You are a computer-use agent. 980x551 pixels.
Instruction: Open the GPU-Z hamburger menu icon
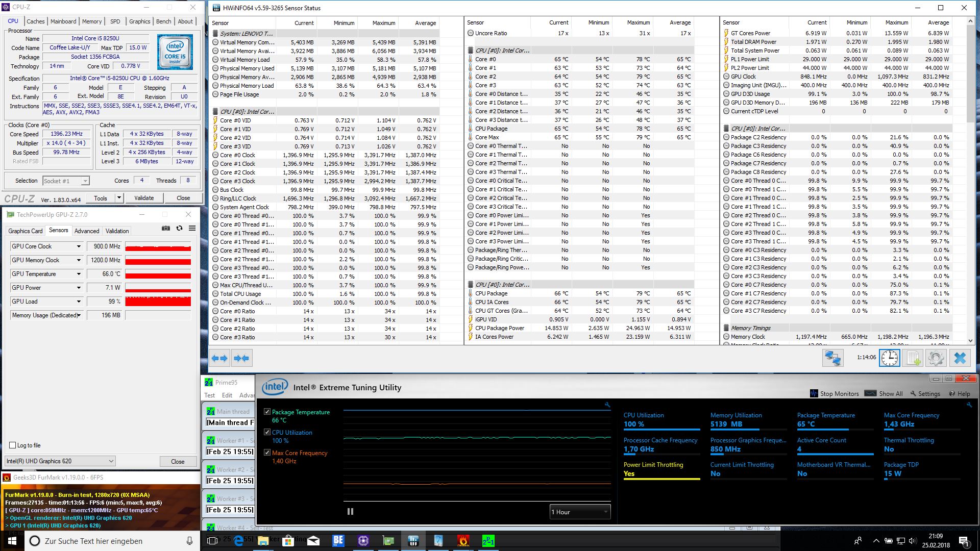pos(192,228)
